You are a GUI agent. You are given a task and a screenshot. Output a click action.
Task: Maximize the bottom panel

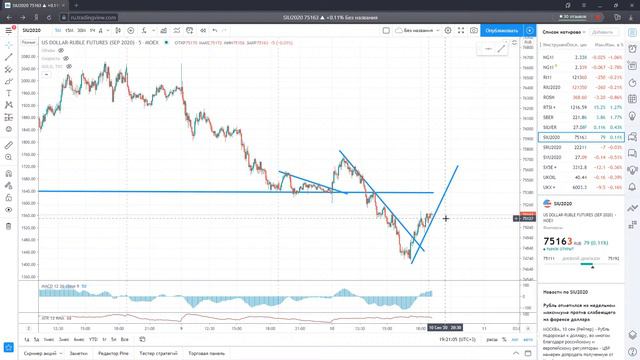coord(528,353)
